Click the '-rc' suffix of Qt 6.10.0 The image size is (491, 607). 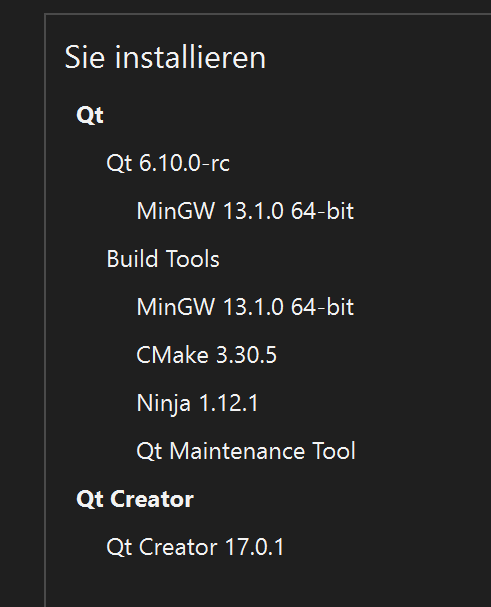(x=220, y=164)
